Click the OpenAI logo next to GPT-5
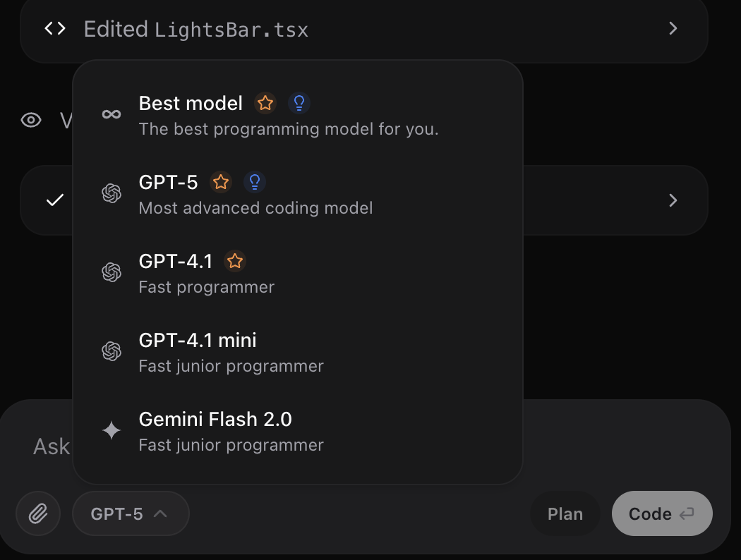The width and height of the screenshot is (741, 560). pos(112,192)
